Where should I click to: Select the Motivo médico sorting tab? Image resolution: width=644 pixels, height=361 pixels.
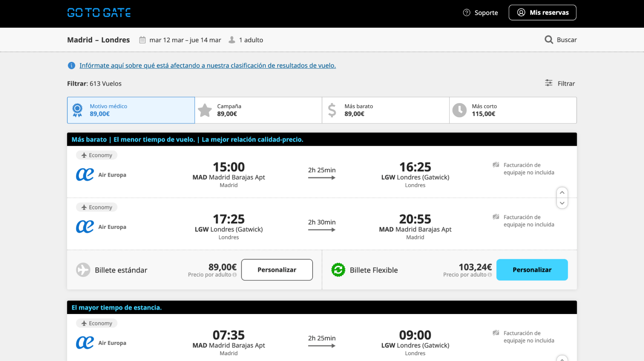(131, 110)
